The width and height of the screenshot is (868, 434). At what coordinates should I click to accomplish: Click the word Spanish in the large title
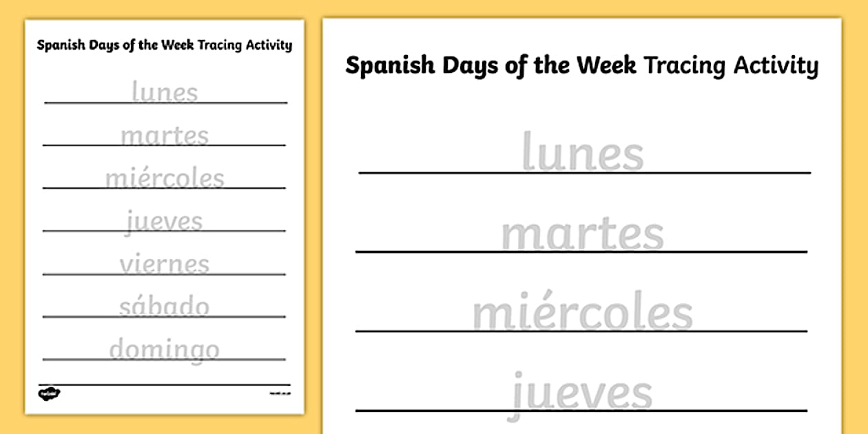coord(390,65)
